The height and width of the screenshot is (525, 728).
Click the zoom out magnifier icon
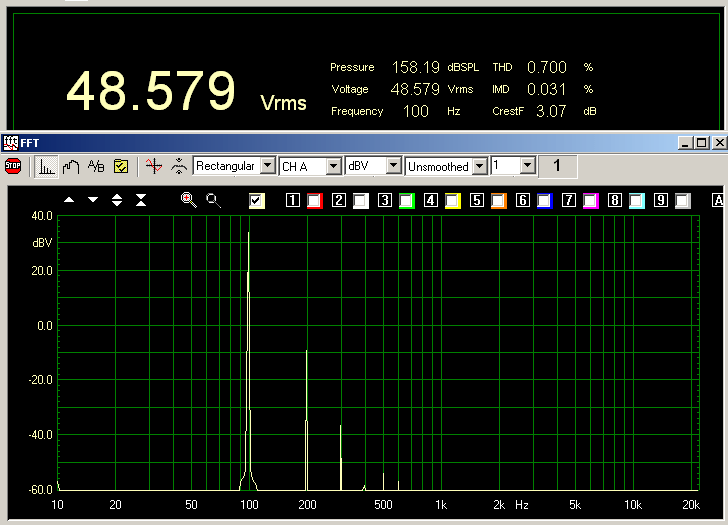[213, 200]
